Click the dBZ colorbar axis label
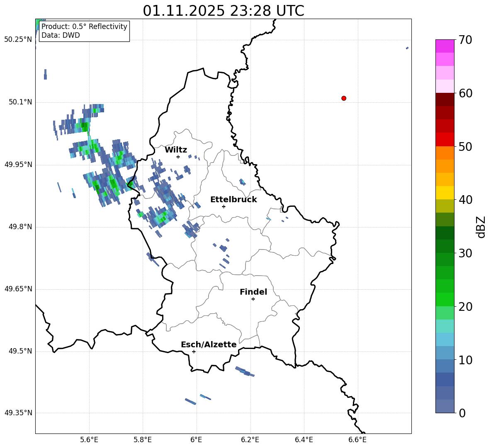 coord(481,227)
